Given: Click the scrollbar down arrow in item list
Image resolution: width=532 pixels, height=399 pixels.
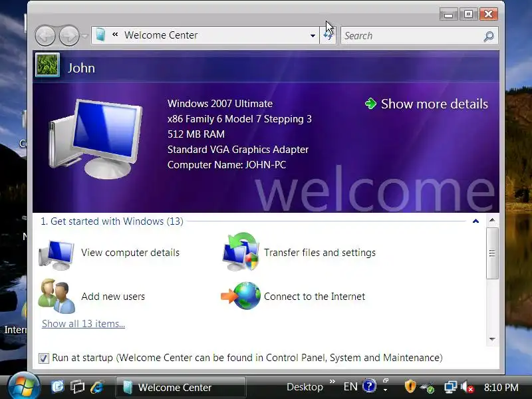Looking at the screenshot, I should tap(492, 339).
